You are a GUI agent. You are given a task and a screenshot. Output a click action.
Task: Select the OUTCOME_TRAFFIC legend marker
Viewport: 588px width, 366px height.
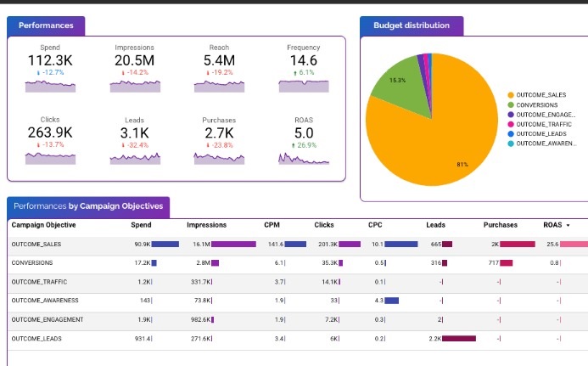coord(509,124)
